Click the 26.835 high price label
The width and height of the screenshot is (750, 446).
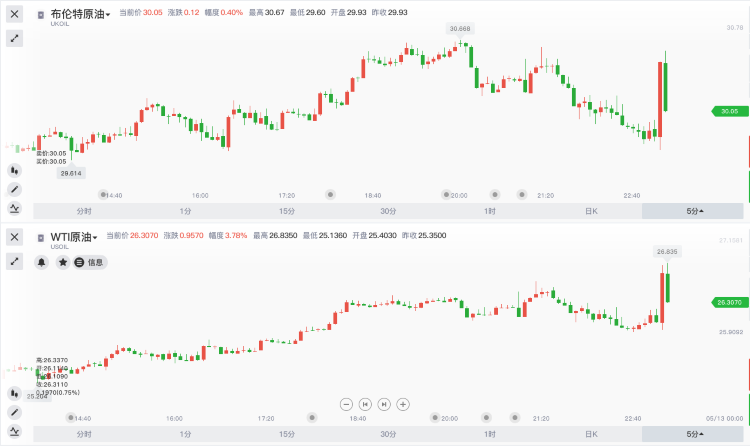tap(667, 252)
